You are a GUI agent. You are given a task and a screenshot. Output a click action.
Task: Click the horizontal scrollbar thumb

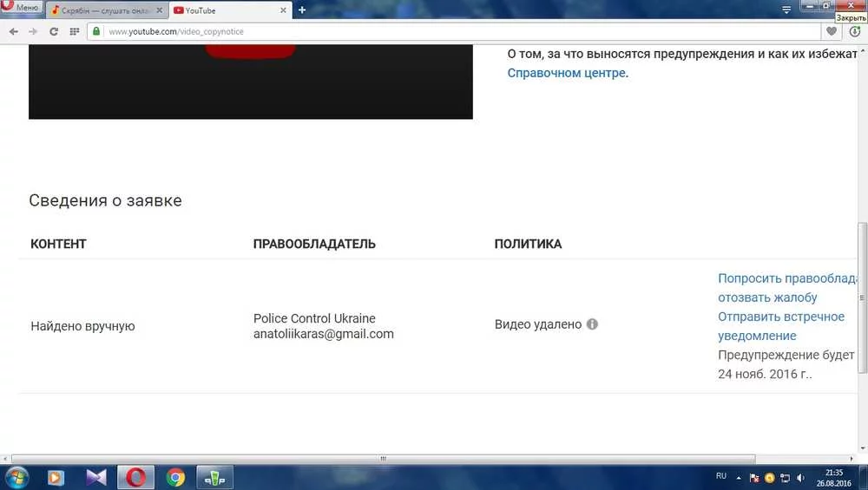383,459
